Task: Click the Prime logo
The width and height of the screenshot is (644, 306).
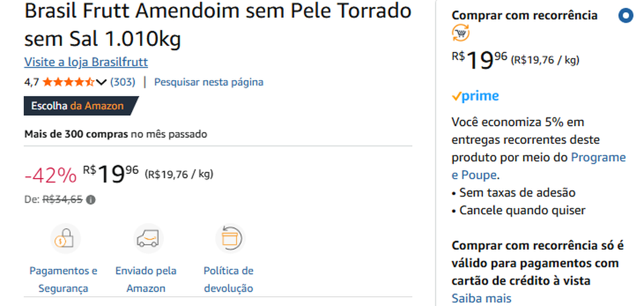Action: point(475,96)
